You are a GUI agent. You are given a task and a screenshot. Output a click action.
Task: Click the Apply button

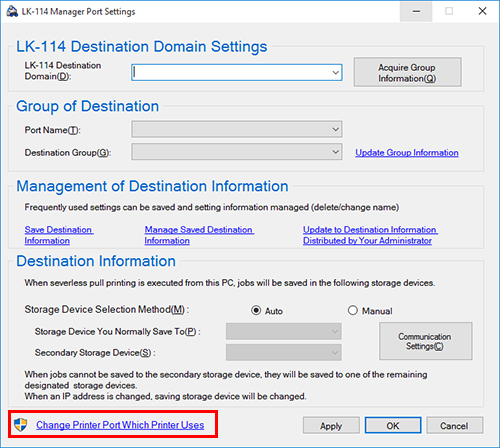331,425
